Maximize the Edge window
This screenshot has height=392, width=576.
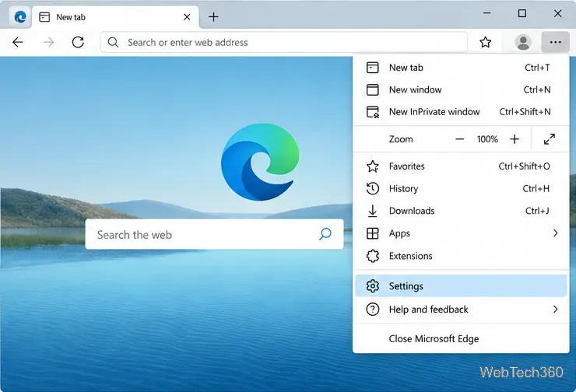coord(522,13)
